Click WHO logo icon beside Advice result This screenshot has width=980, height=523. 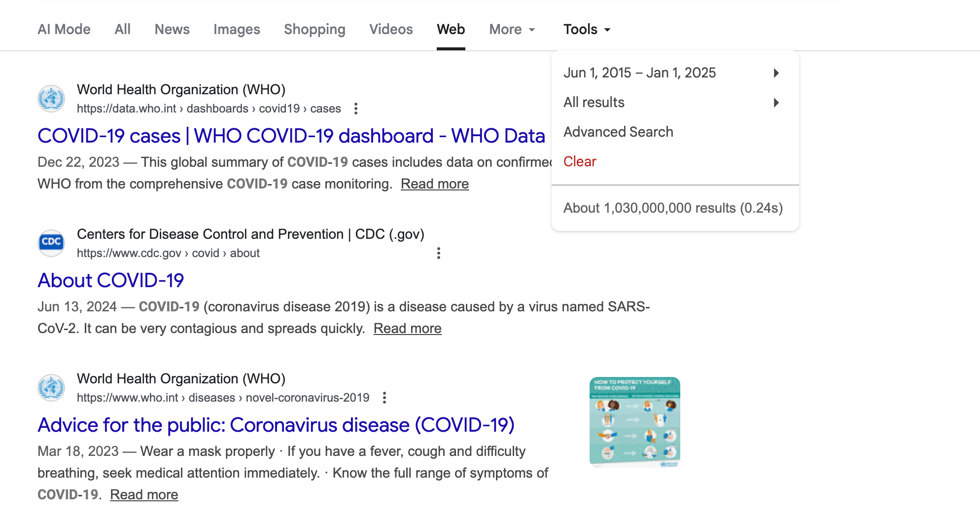pos(51,387)
